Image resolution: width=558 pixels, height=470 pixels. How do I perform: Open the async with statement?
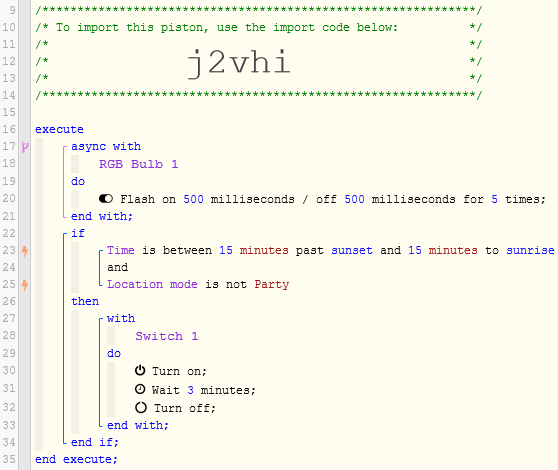pyautogui.click(x=106, y=146)
